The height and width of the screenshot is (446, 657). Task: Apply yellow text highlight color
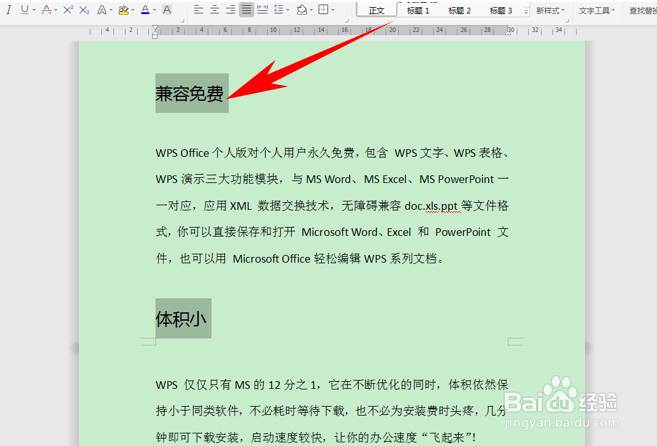[x=123, y=10]
